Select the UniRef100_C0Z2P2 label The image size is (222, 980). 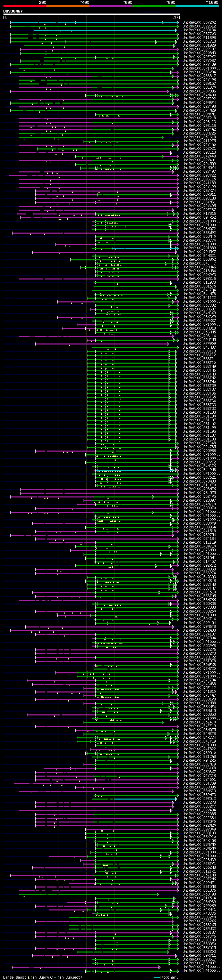[x=199, y=99]
